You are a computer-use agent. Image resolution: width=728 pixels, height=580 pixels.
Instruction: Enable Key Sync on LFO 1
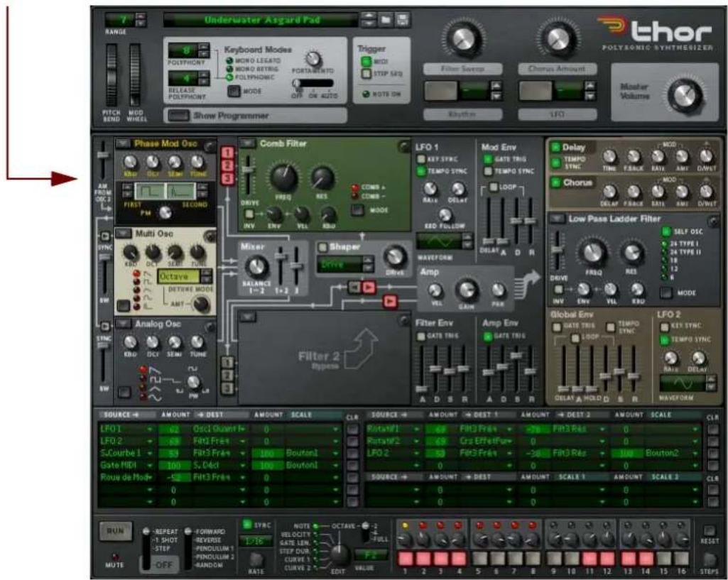point(421,158)
